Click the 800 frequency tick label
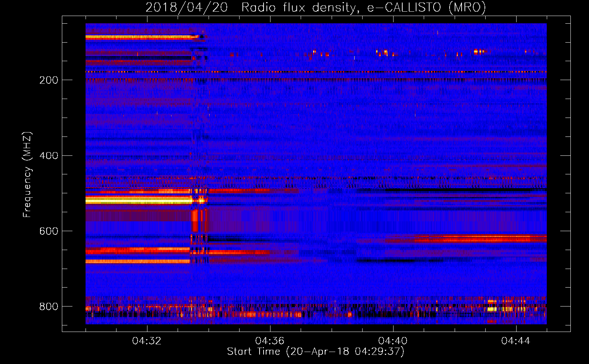589x364 pixels. (x=49, y=306)
